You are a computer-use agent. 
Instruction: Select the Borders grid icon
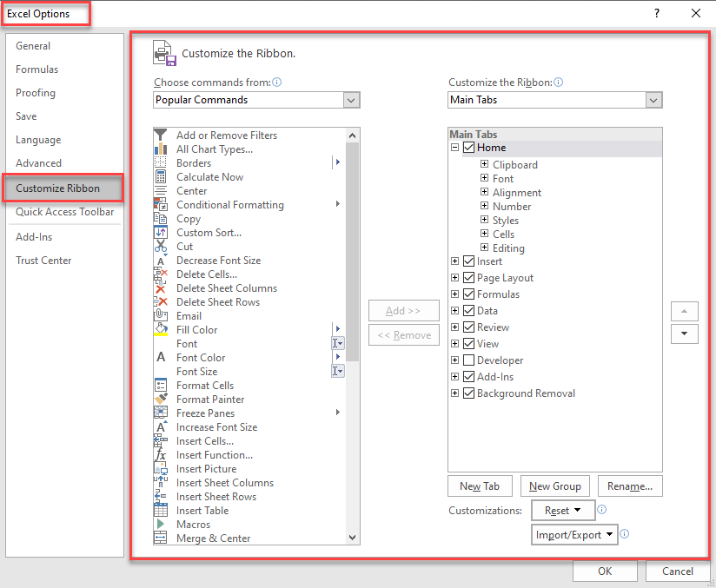pyautogui.click(x=160, y=163)
